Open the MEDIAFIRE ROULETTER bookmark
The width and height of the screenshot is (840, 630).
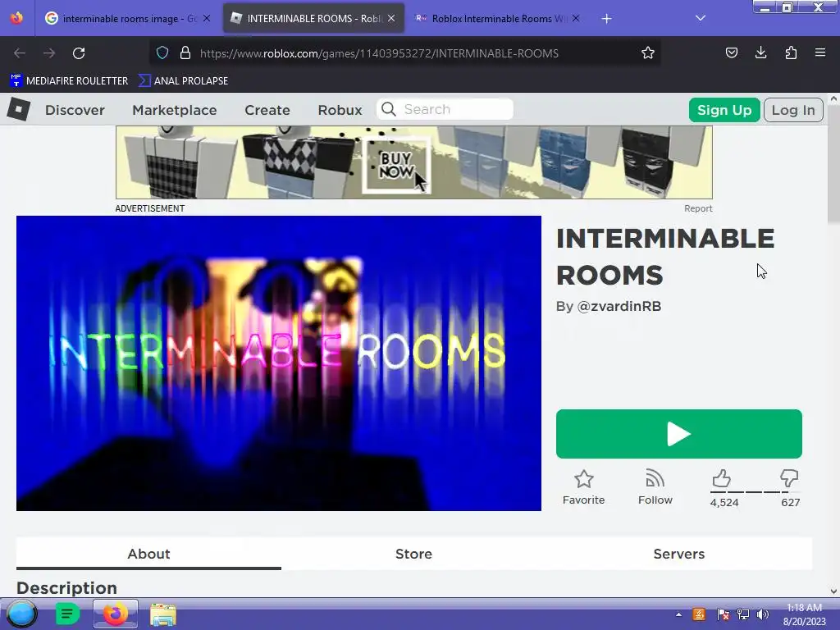69,81
